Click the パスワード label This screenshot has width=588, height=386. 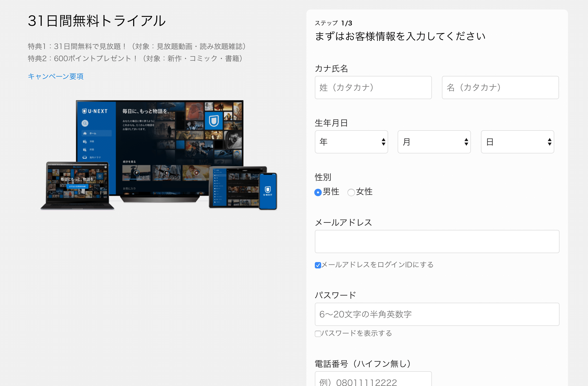click(x=336, y=295)
